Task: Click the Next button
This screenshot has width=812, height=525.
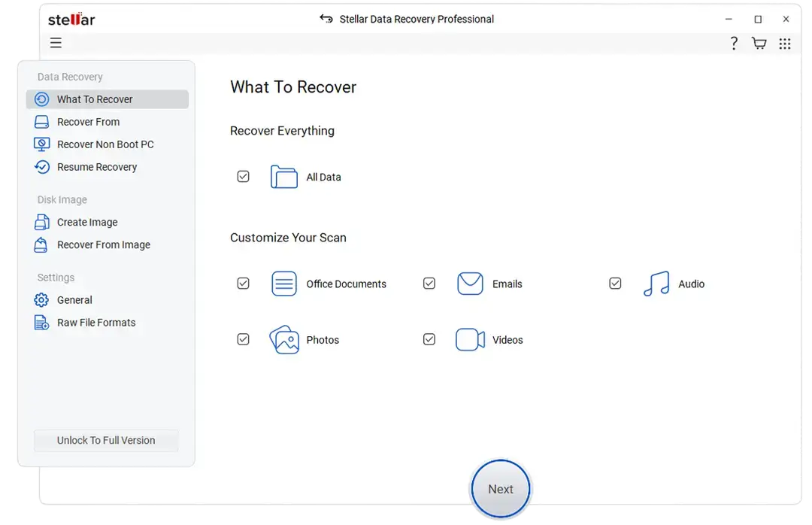Action: 501,489
